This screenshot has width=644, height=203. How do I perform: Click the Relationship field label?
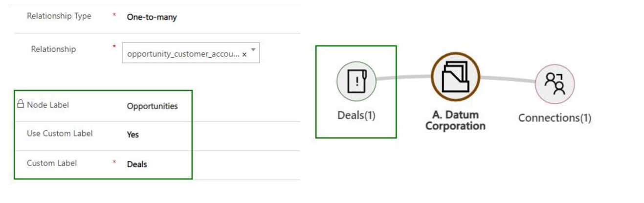[53, 49]
